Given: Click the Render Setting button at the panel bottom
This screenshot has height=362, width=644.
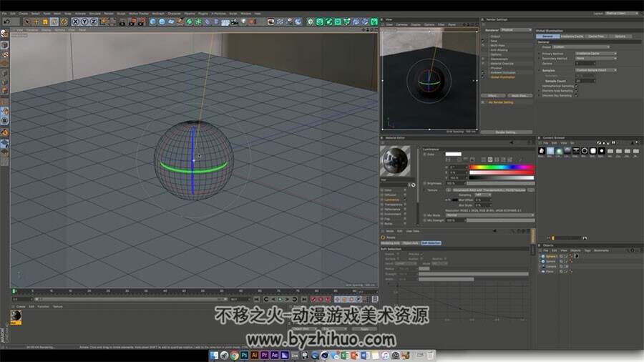Looking at the screenshot, I should (x=506, y=132).
